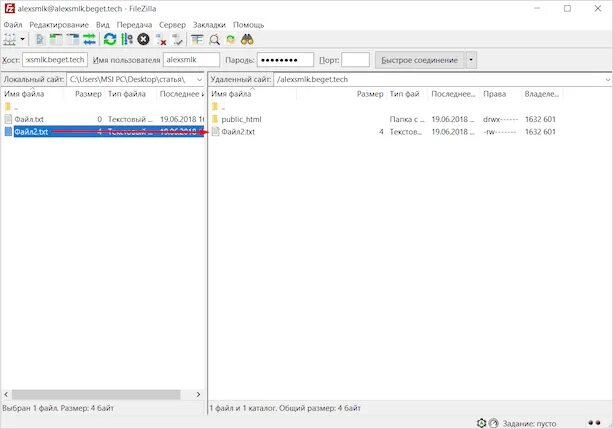Refresh file and folder lists
This screenshot has width=613, height=429.
(x=110, y=39)
